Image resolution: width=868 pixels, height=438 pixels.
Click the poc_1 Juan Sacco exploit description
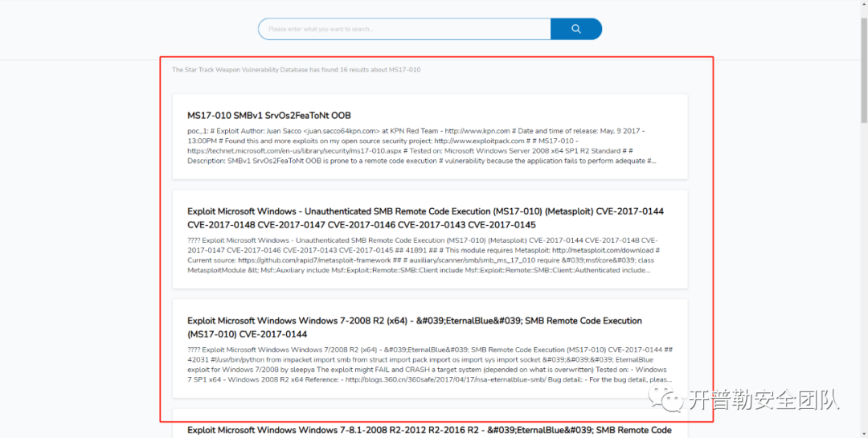[422, 146]
